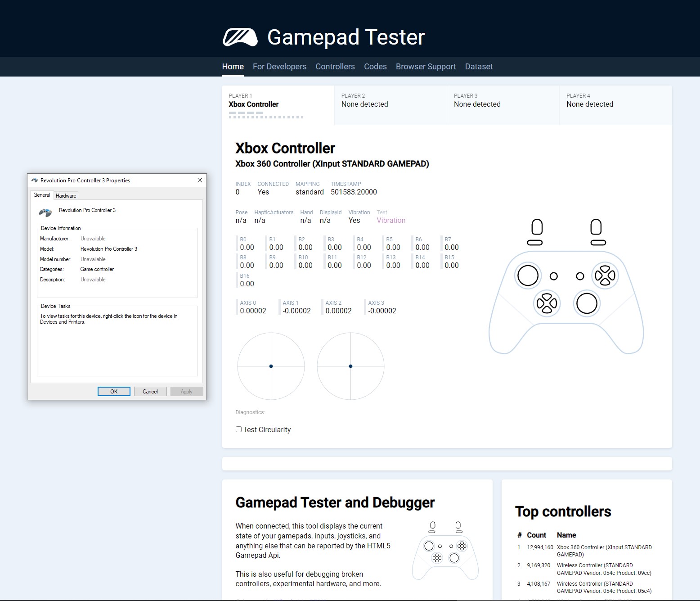Close the Revolution Pro Controller 3 Properties dialog
The height and width of the screenshot is (601, 700).
(x=200, y=180)
